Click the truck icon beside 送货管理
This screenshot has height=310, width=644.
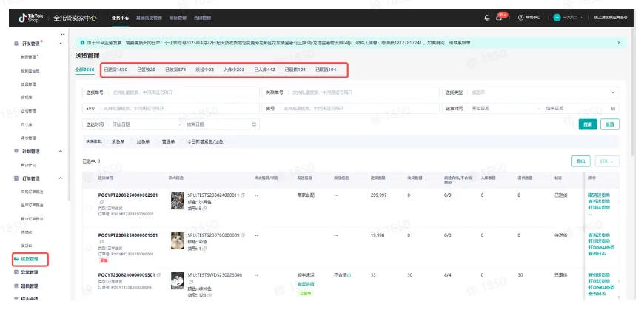click(x=16, y=259)
